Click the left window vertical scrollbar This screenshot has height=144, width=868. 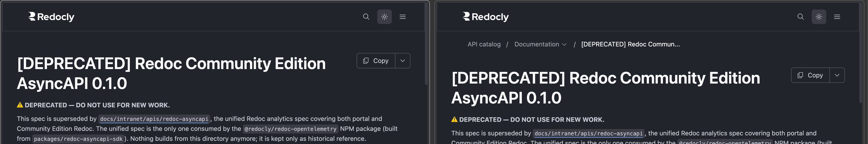click(426, 44)
